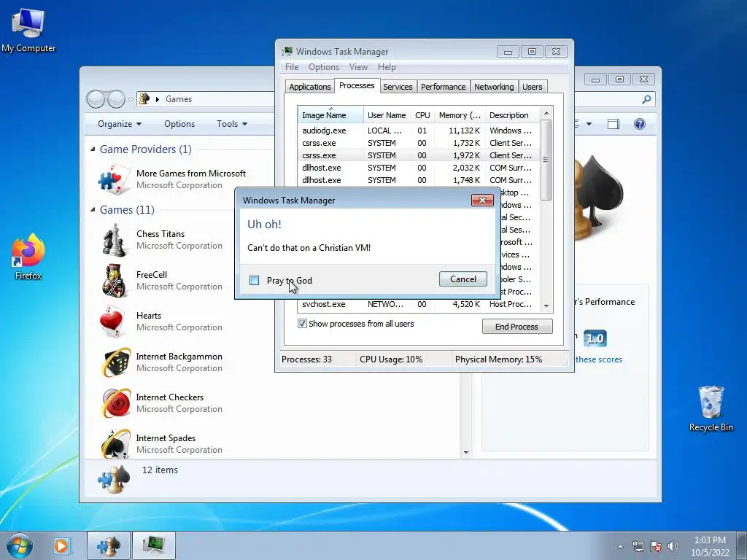
Task: Click process list scroll down arrow
Action: tap(546, 306)
